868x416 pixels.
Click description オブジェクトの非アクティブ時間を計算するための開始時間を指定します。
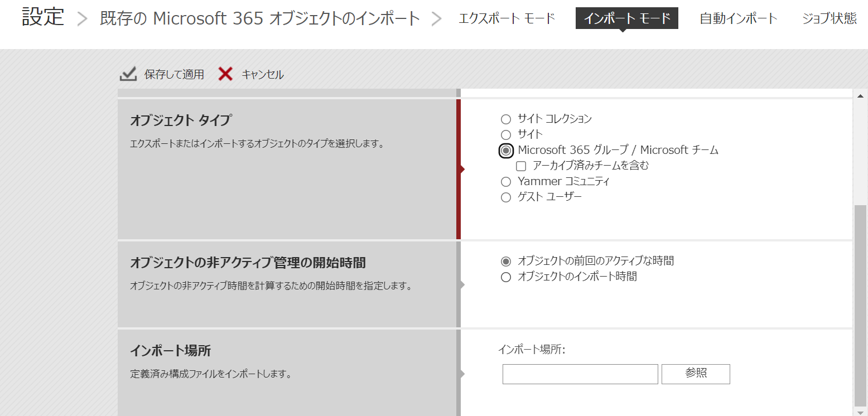(271, 286)
